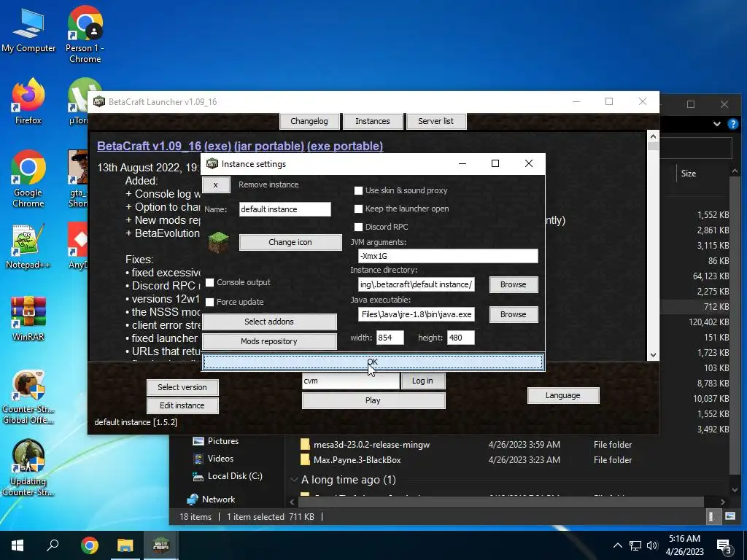Click the Change icon button
Viewport: 747px width, 560px height.
(x=290, y=242)
